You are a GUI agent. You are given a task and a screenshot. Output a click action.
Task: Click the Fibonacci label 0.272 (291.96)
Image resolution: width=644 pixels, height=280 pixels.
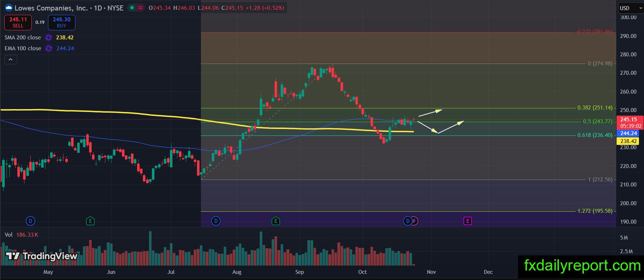pyautogui.click(x=595, y=32)
